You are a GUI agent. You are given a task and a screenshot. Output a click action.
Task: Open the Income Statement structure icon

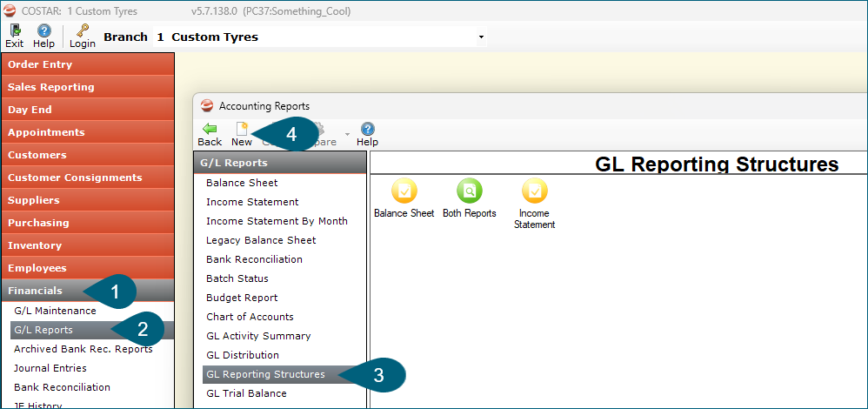click(x=535, y=191)
